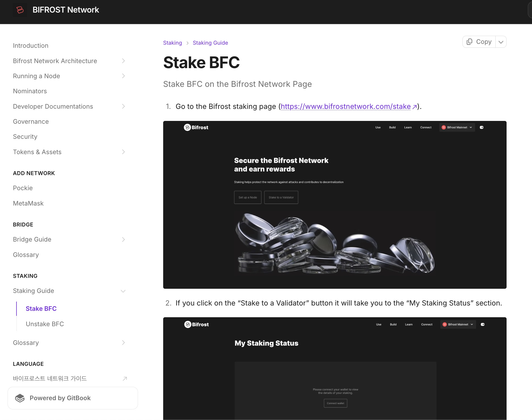Open Bifrost Network Architecture page
The width and height of the screenshot is (532, 420).
coord(55,61)
